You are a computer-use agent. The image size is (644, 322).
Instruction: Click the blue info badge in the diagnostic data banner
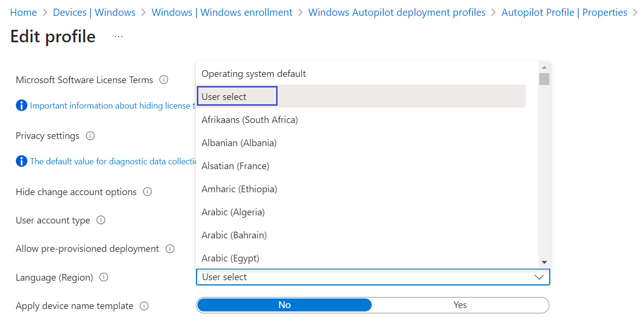coord(21,161)
